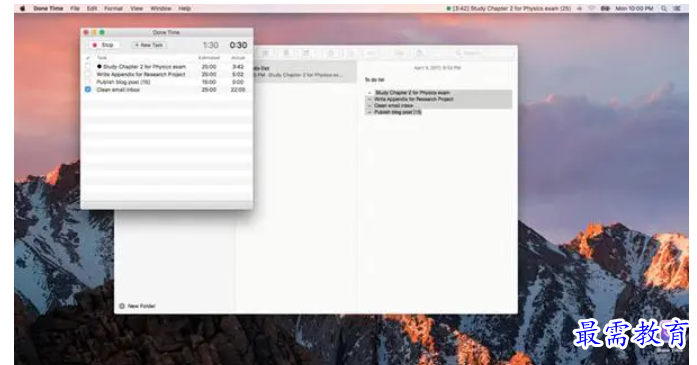Click the Study Chapter 2 line in the note
This screenshot has width=697, height=365.
[x=412, y=92]
